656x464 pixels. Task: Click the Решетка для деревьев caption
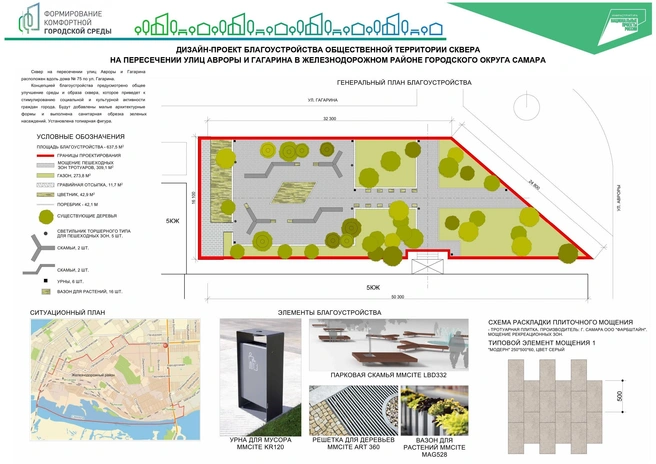pyautogui.click(x=354, y=443)
